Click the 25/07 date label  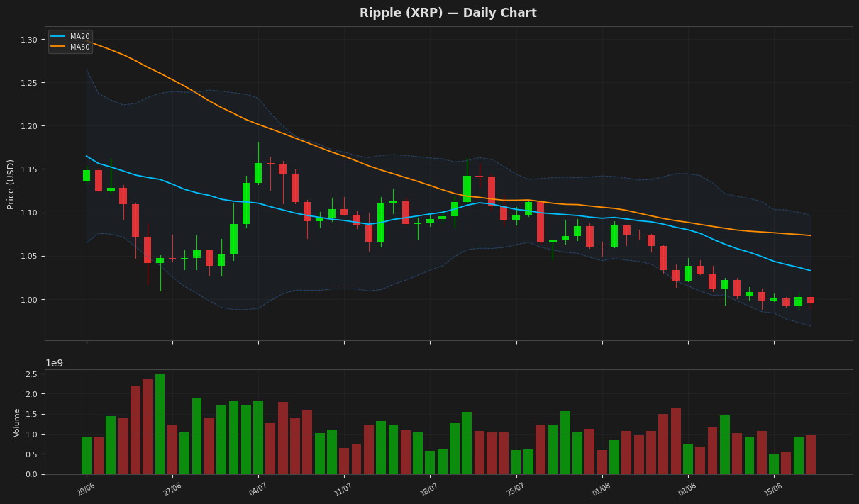click(x=515, y=489)
